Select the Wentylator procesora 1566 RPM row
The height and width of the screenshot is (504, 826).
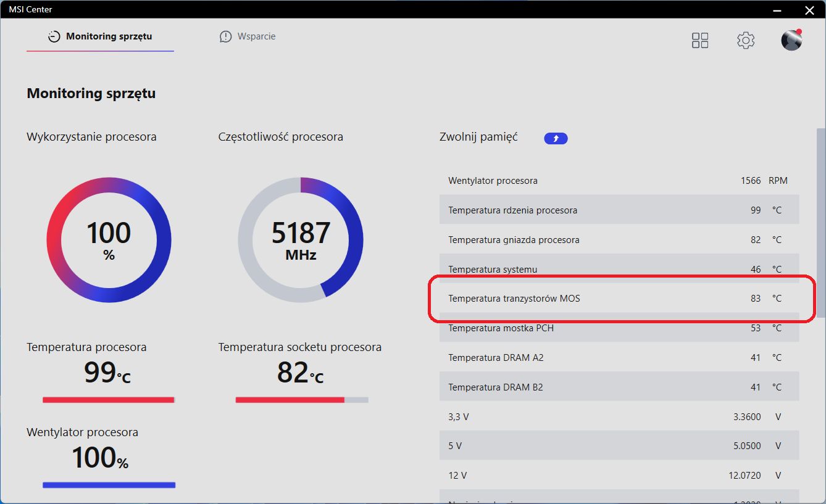(619, 181)
